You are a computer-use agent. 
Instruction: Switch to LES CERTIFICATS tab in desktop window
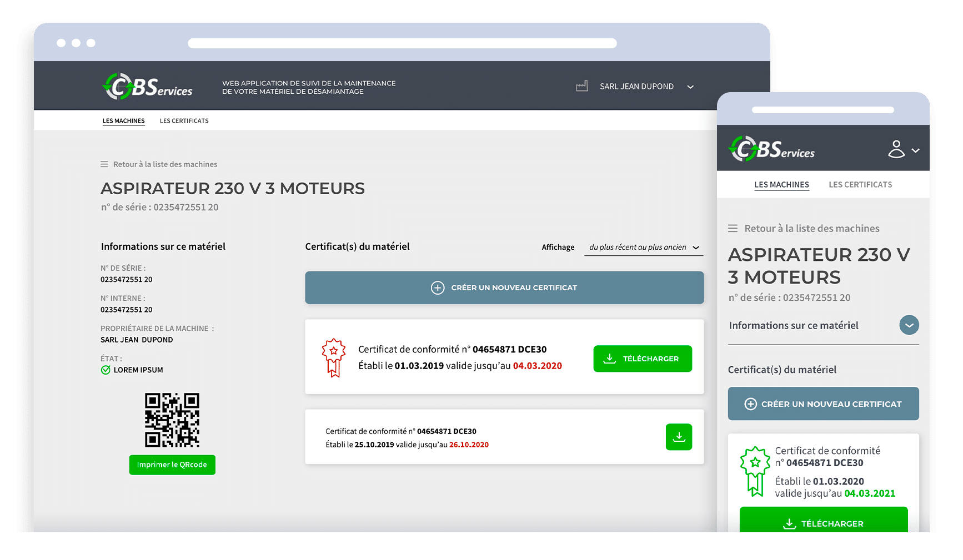184,121
